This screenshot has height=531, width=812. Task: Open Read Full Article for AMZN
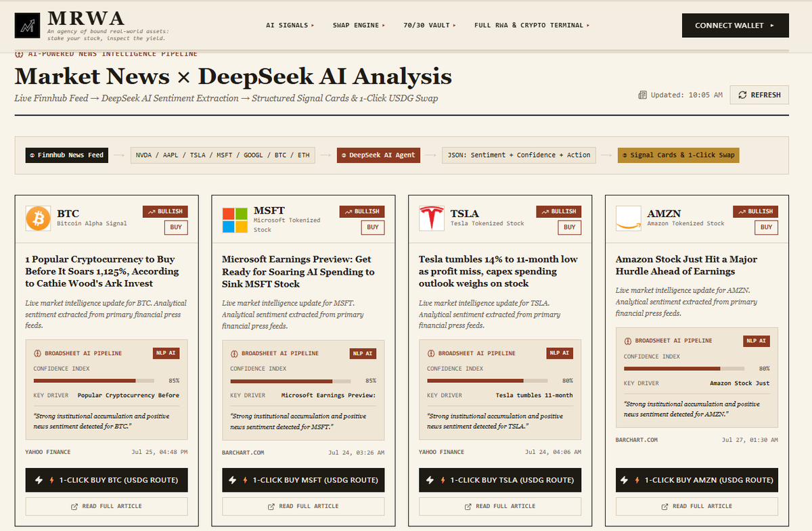(697, 506)
